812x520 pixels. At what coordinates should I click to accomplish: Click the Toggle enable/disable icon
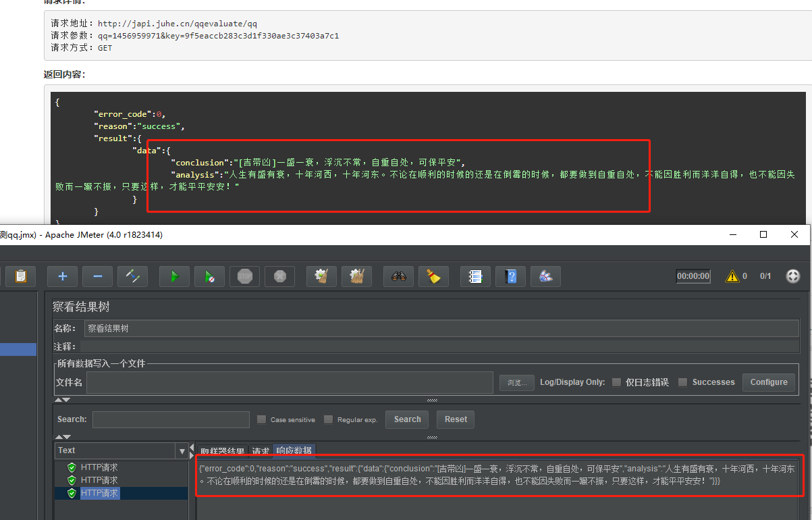click(133, 276)
